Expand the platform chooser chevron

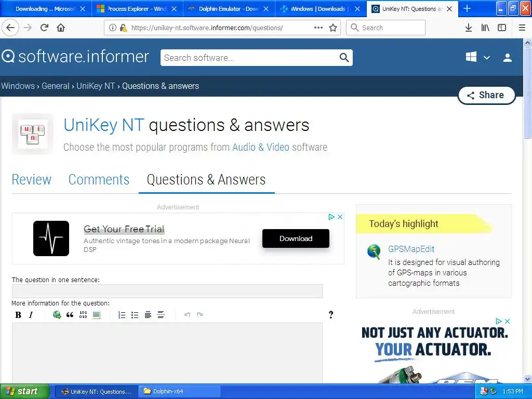coord(486,58)
